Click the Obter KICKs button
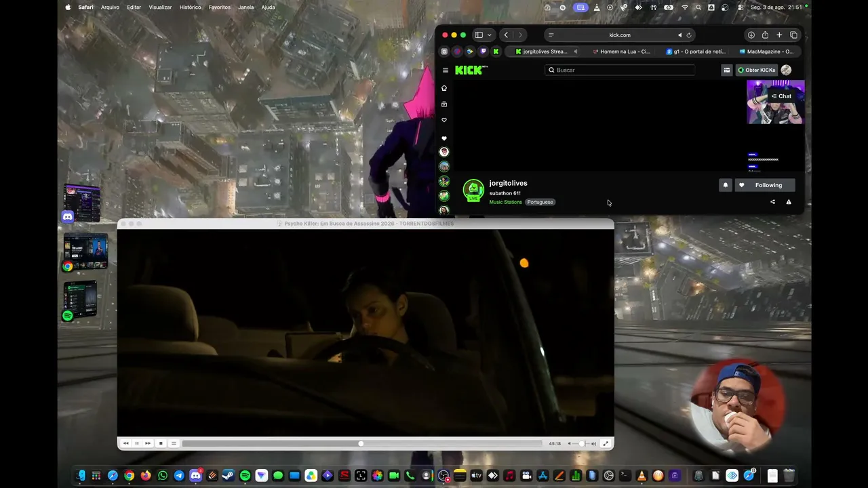 point(756,70)
